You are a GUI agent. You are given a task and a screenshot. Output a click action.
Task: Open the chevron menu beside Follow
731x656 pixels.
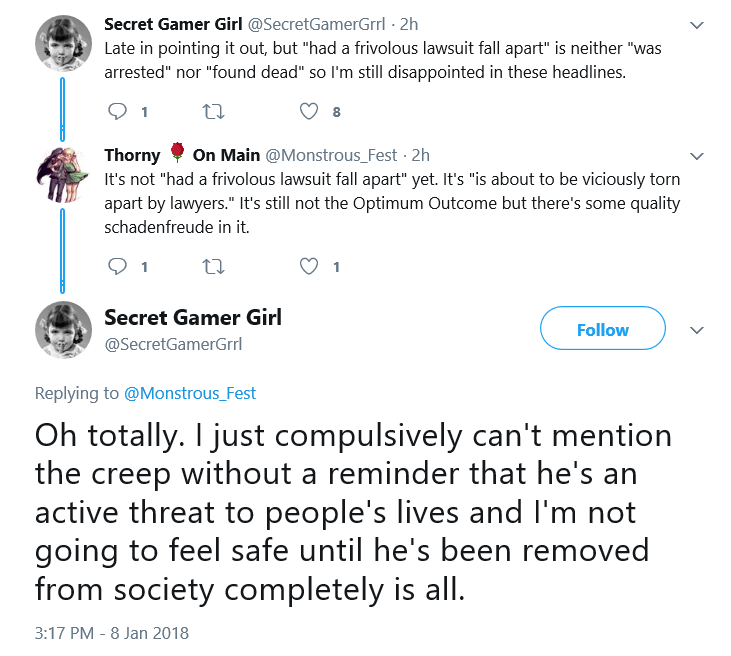pyautogui.click(x=697, y=331)
